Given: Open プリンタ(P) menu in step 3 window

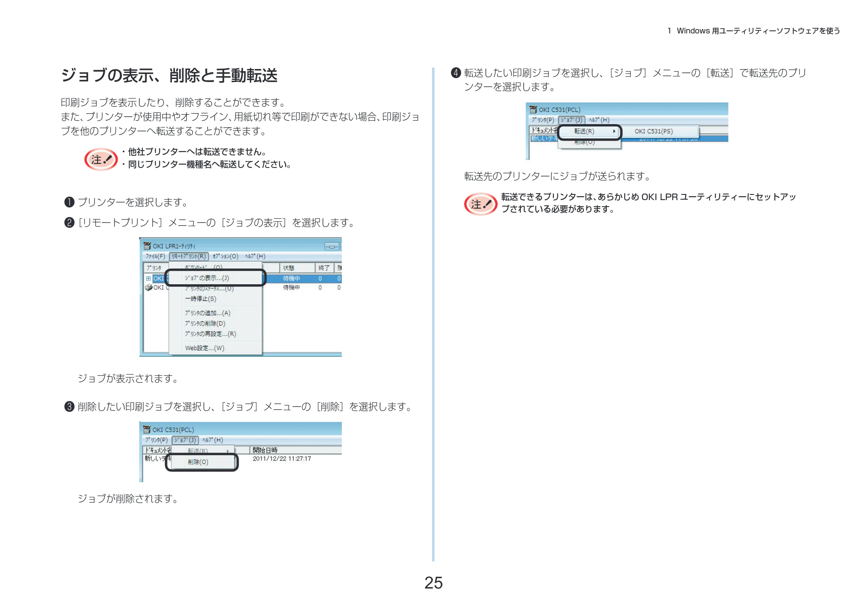Looking at the screenshot, I should 156,440.
